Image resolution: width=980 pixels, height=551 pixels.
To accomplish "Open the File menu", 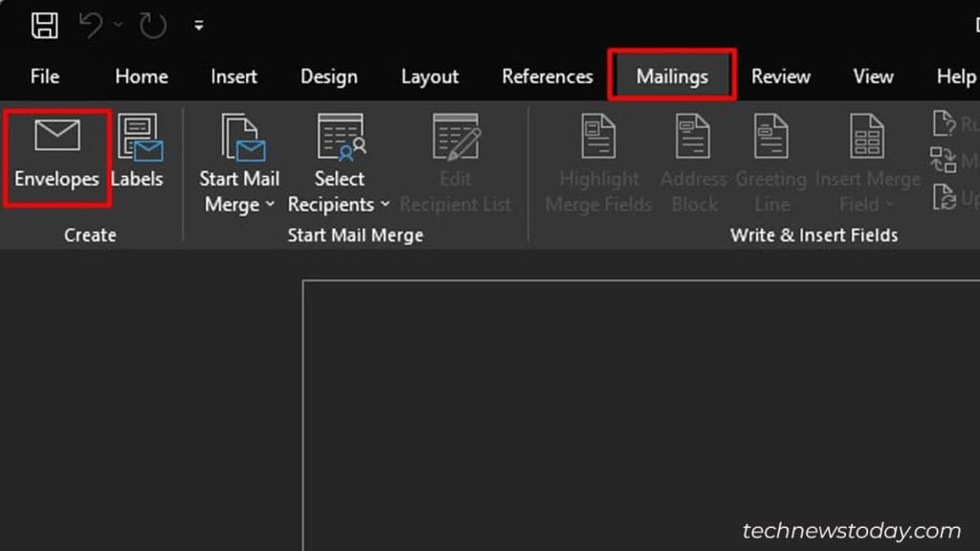I will click(44, 77).
